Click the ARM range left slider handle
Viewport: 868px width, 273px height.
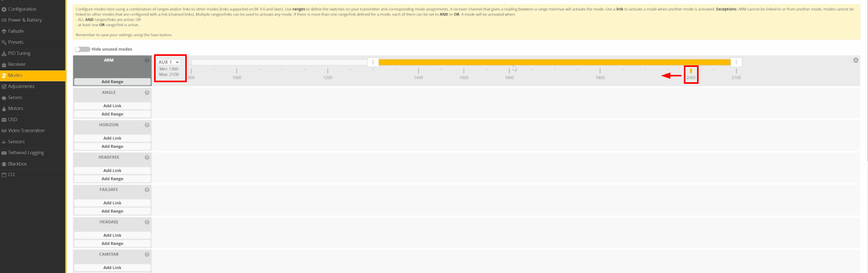pyautogui.click(x=373, y=62)
